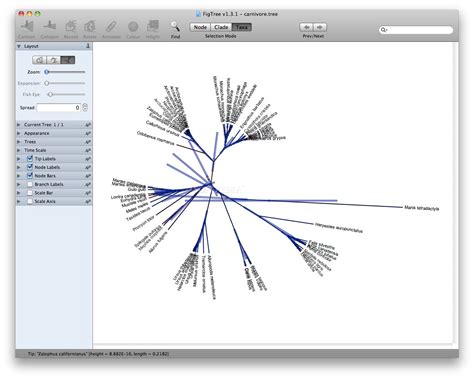Expand the Trees section

tap(19, 142)
